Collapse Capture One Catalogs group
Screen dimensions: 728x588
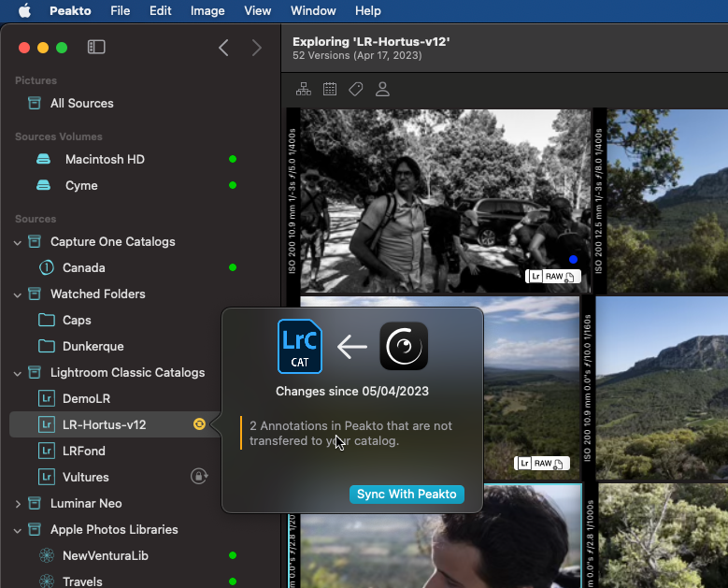[18, 242]
